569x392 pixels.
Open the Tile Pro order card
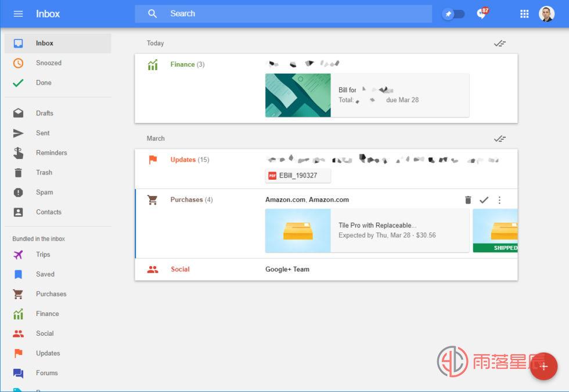coord(367,230)
